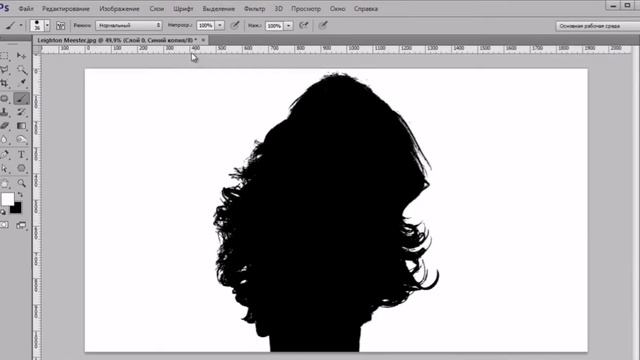Viewport: 640px width, 360px height.
Task: Select the Pen tool
Action: (x=4, y=154)
